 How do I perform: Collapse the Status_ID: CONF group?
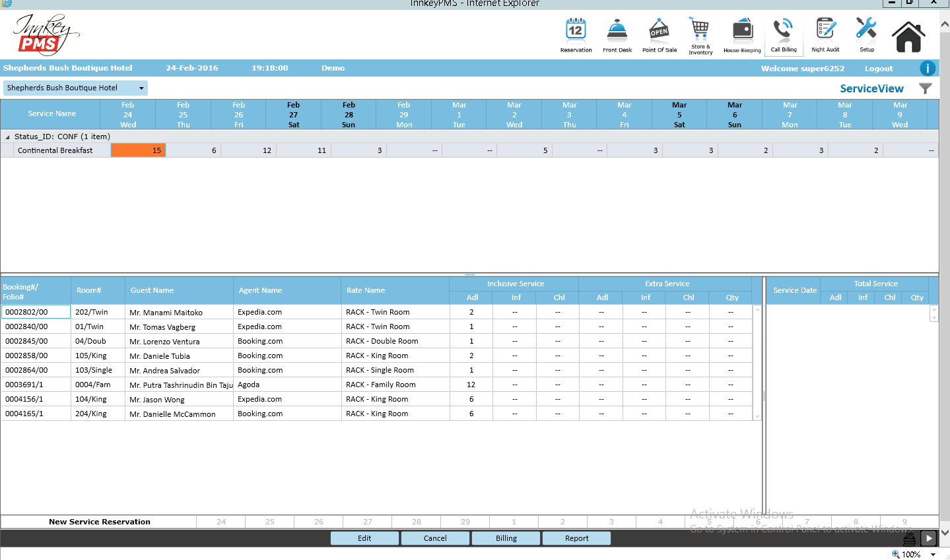(8, 137)
